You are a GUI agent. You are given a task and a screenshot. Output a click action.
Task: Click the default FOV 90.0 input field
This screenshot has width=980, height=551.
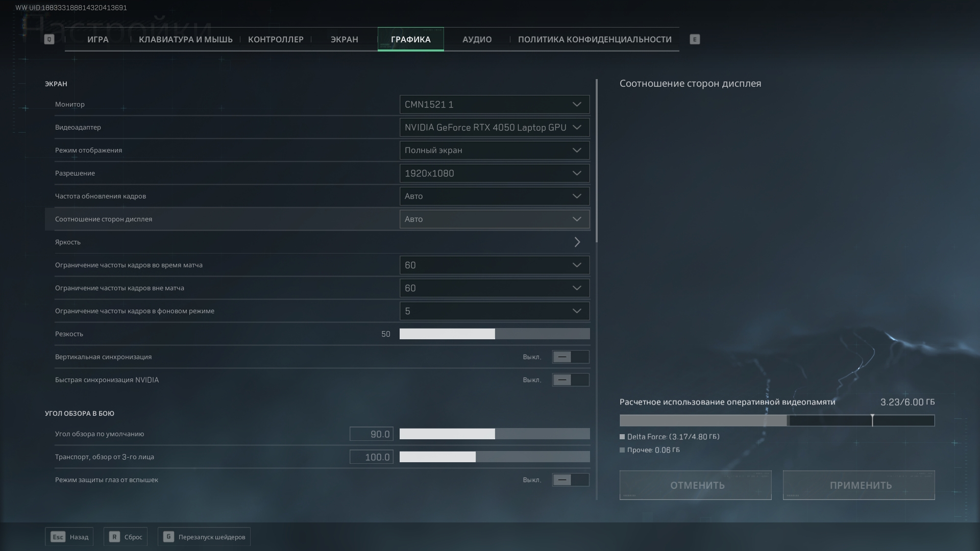(371, 434)
